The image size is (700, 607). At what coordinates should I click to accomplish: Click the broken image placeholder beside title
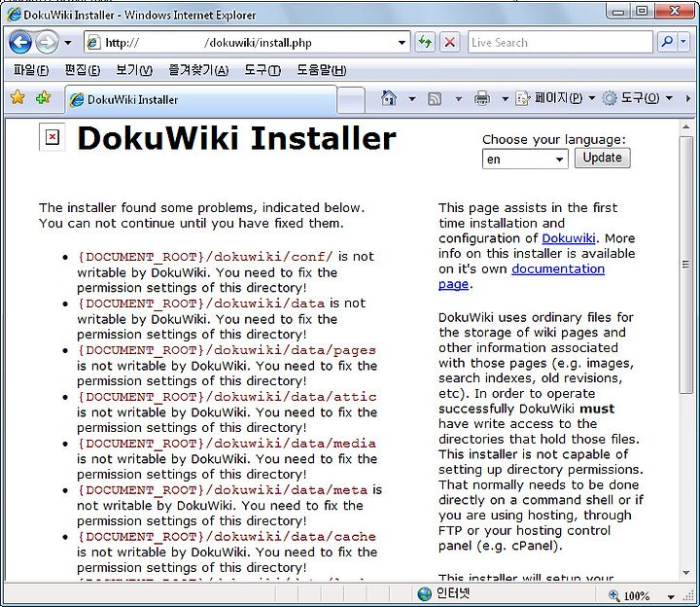coord(52,137)
